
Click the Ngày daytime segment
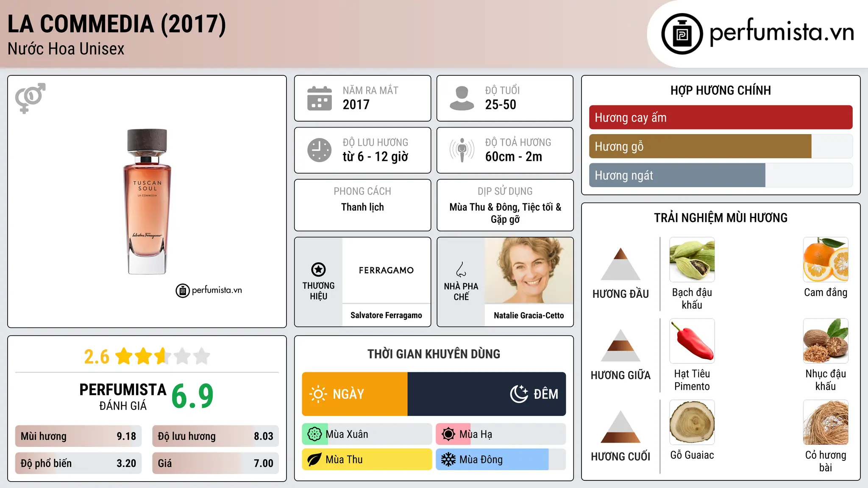click(355, 394)
